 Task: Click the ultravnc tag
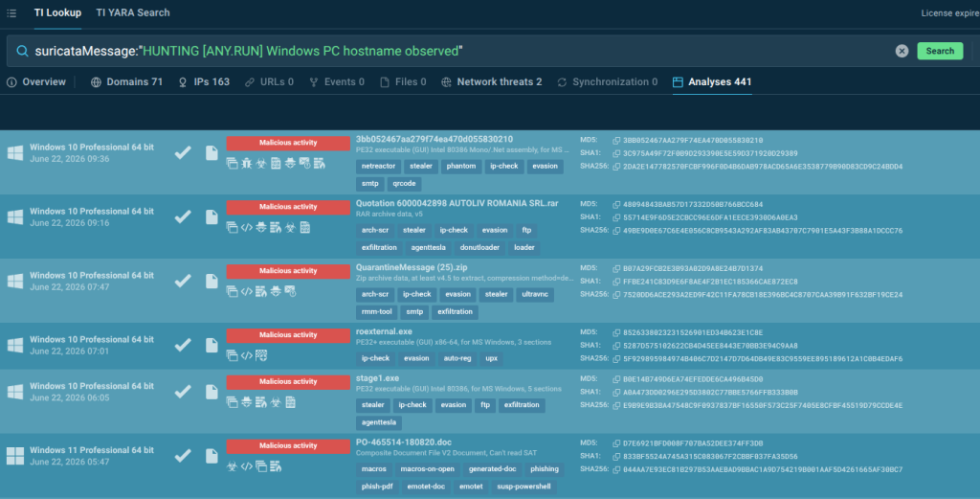[x=535, y=295]
